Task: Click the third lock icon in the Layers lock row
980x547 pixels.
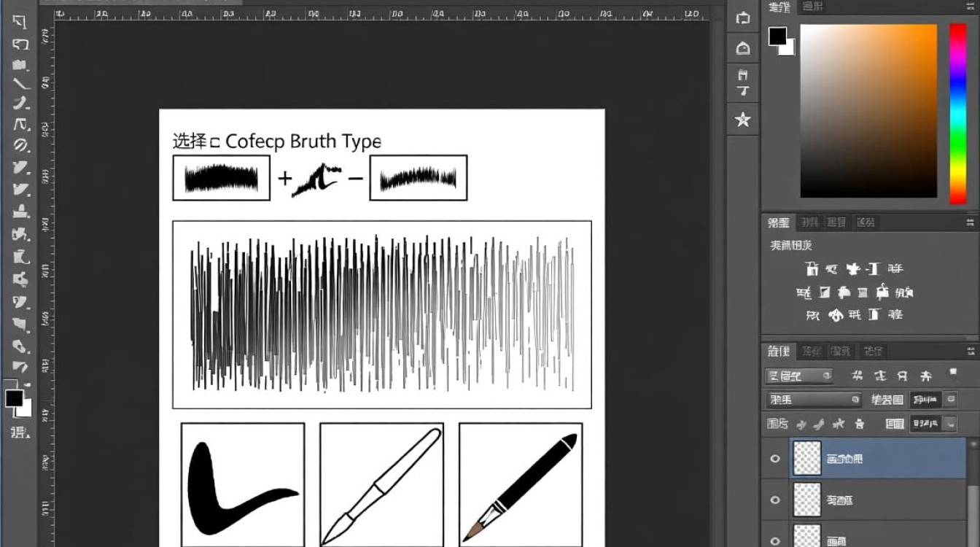Action: tap(839, 423)
